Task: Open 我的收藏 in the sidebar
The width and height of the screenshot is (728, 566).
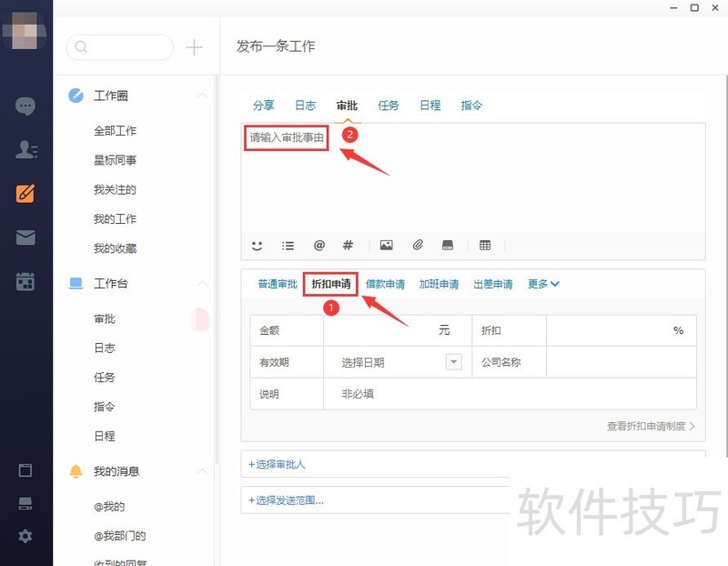Action: tap(115, 248)
